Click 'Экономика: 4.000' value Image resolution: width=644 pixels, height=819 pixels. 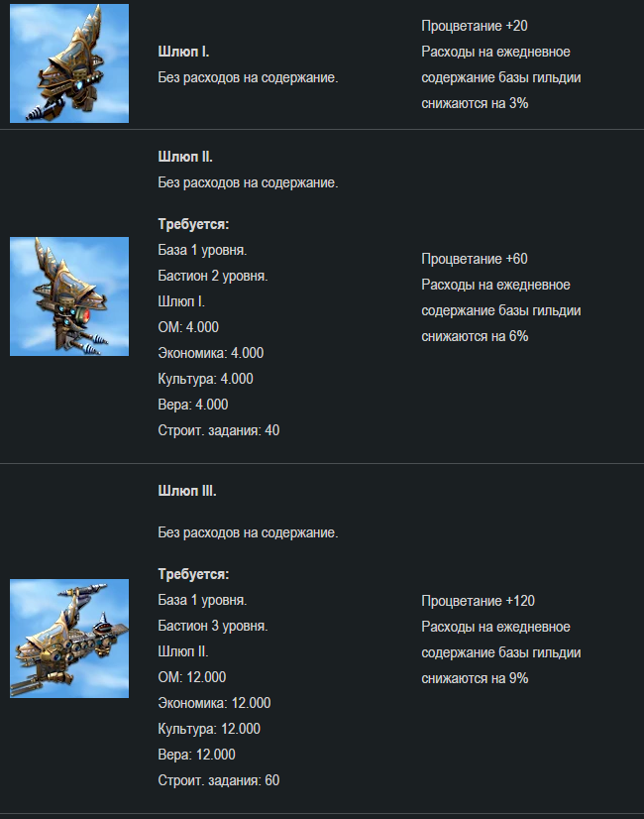coord(211,353)
